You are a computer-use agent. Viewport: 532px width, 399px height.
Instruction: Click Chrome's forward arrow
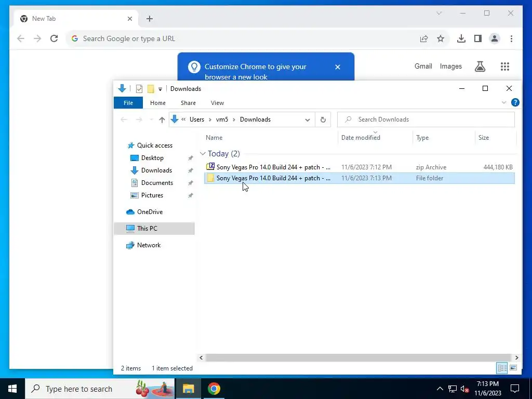[37, 38]
